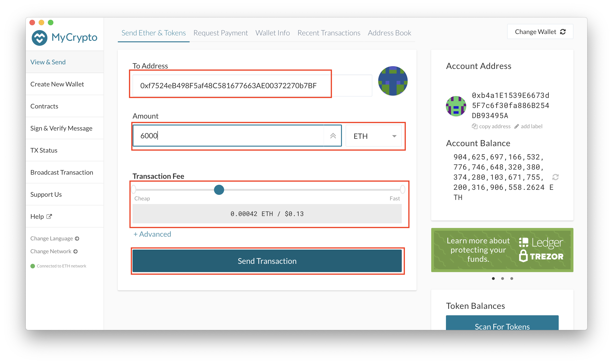The image size is (613, 364).
Task: Switch to the Wallet Info tab
Action: tap(272, 33)
